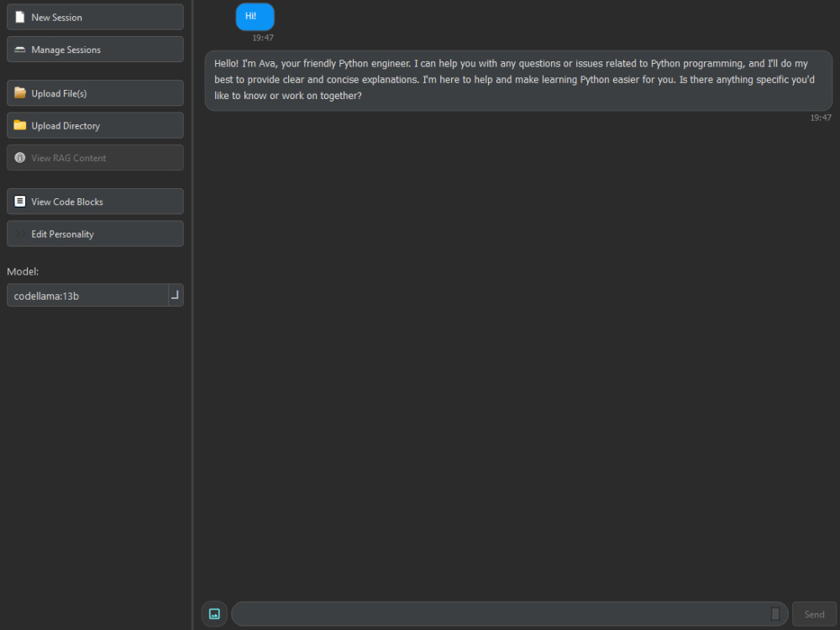Image resolution: width=840 pixels, height=630 pixels.
Task: Click the model dropdown arrow
Action: point(176,295)
